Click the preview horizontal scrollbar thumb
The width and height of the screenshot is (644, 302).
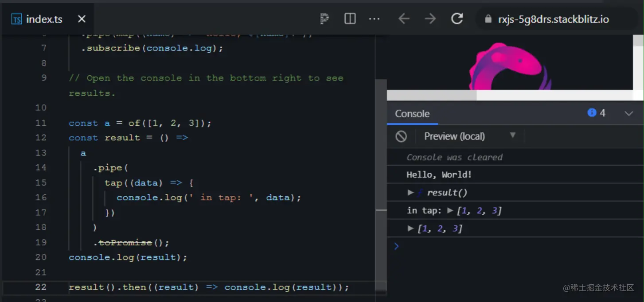[x=432, y=95]
